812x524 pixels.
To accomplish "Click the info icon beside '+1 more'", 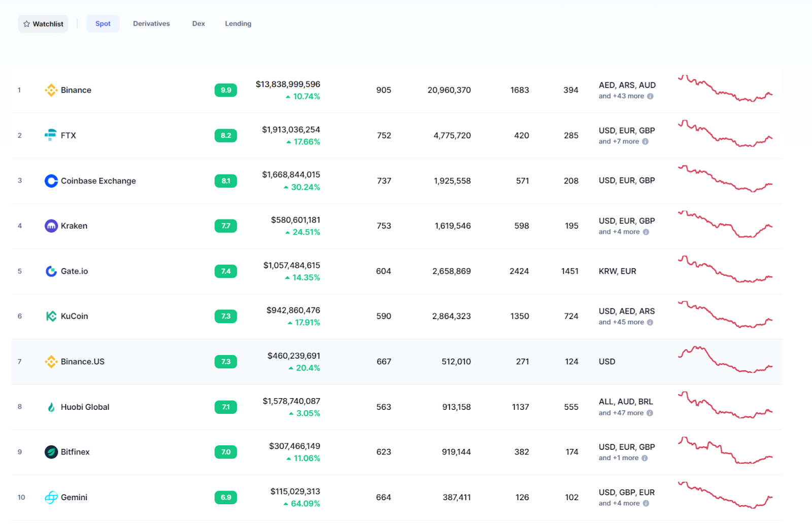I will click(645, 458).
